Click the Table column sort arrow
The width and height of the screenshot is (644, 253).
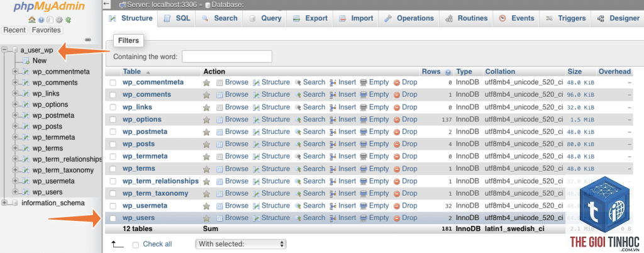[148, 72]
